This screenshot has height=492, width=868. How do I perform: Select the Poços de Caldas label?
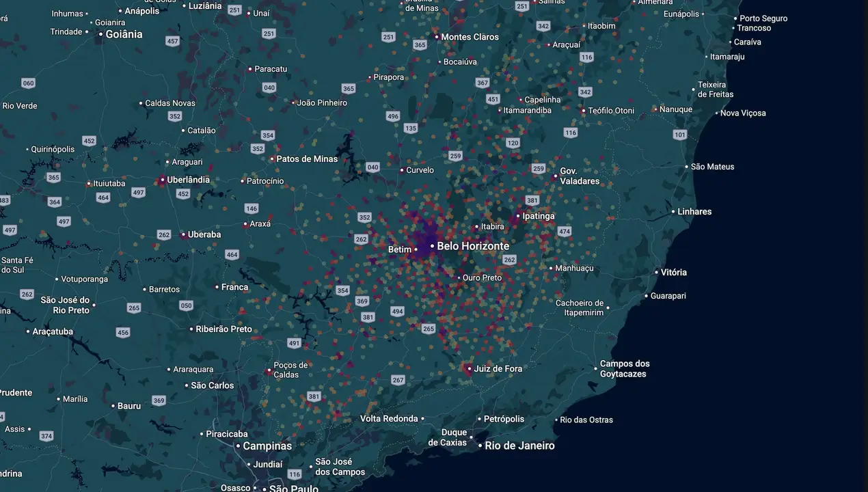[x=290, y=370]
